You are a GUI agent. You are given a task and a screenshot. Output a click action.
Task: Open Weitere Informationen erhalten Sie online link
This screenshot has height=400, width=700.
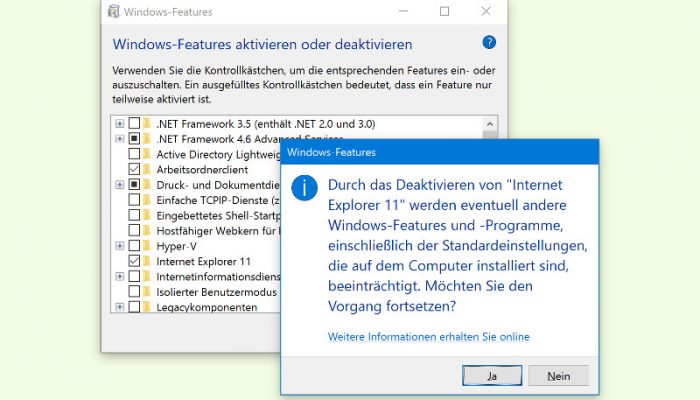click(429, 337)
